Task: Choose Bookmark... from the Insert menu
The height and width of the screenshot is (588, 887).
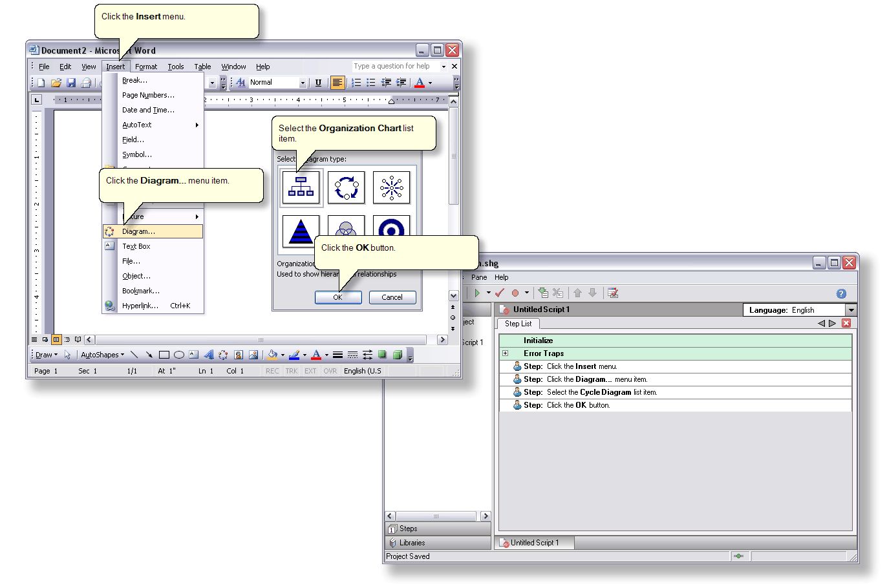Action: pyautogui.click(x=153, y=291)
